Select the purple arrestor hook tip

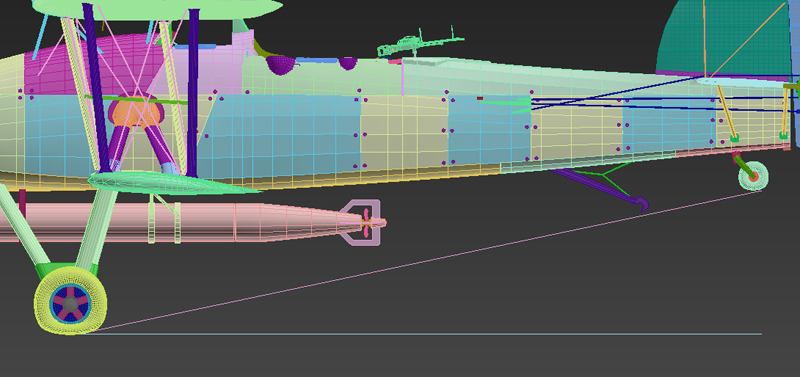coord(641,204)
